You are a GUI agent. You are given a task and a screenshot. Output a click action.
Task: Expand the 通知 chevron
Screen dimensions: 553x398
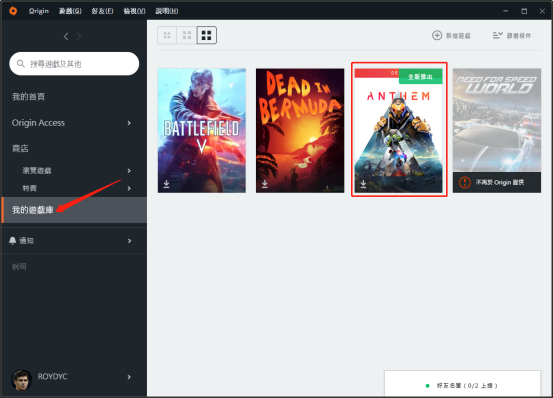point(129,241)
